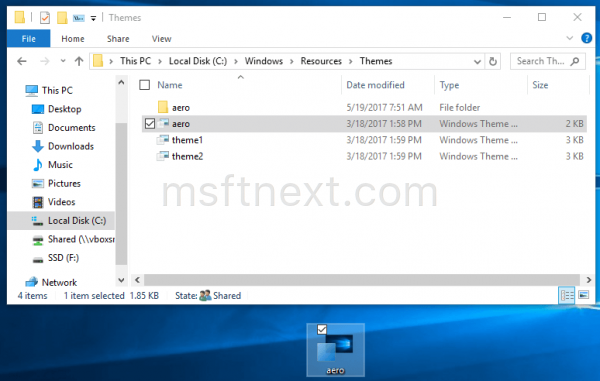Switch to the View ribbon tab

161,39
